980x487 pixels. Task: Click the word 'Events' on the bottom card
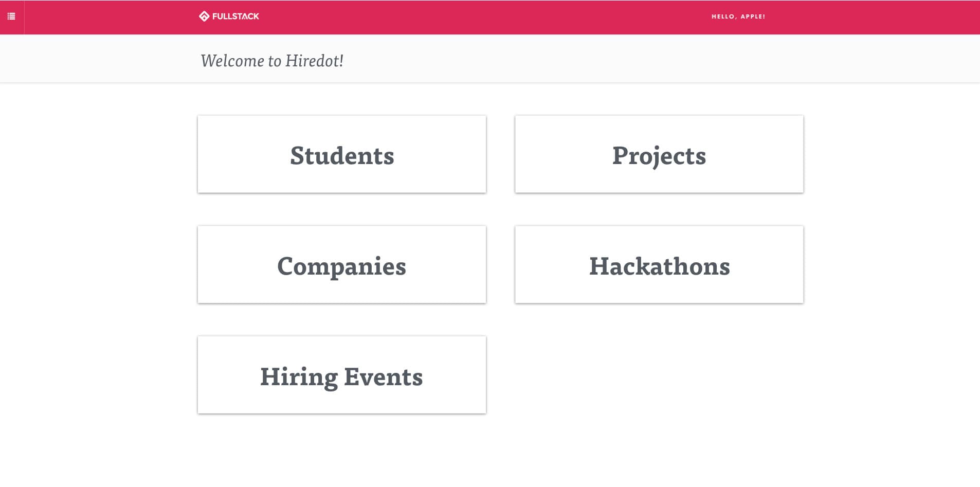coord(383,376)
